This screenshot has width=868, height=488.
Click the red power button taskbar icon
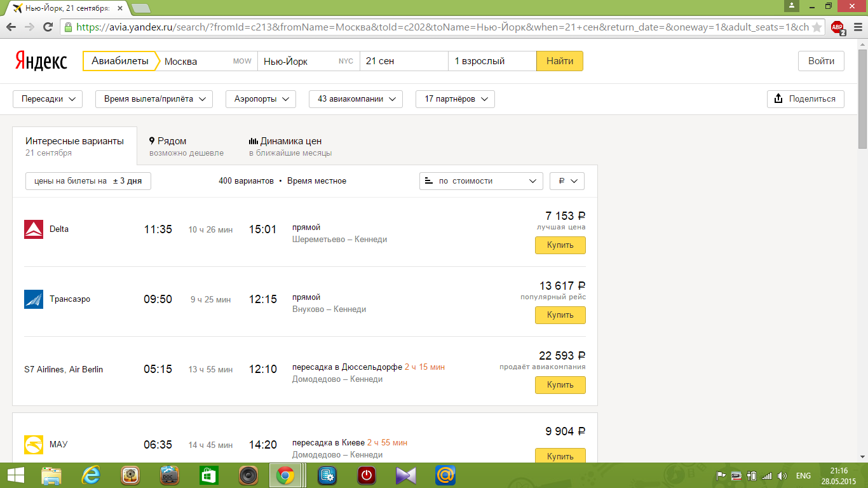pyautogui.click(x=366, y=475)
